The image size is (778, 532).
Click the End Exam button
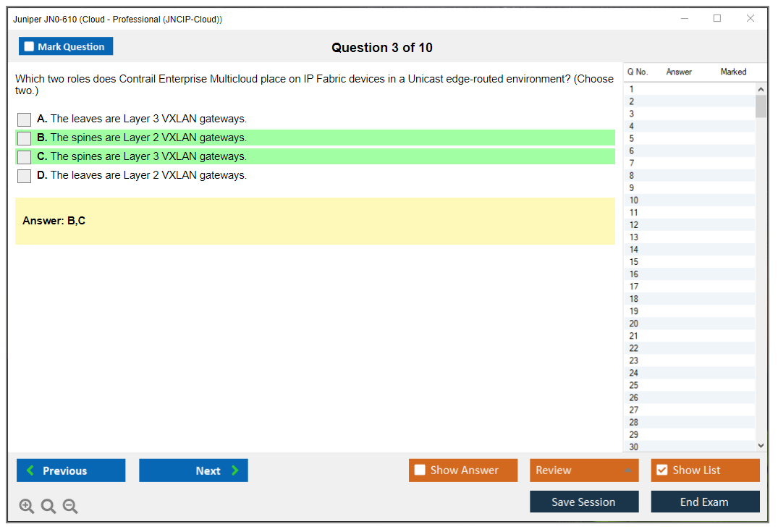pyautogui.click(x=705, y=502)
